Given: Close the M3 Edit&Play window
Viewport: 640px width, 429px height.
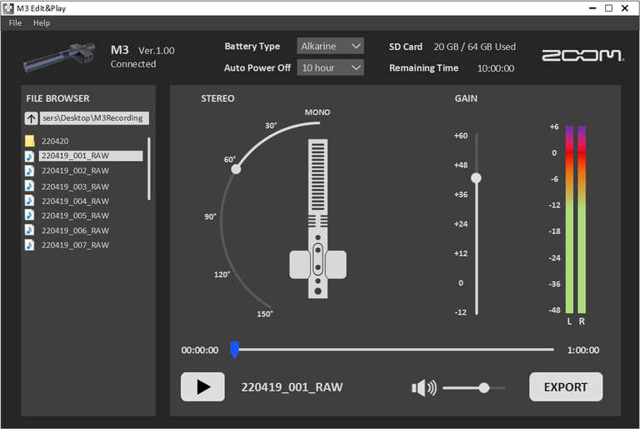Looking at the screenshot, I should [x=625, y=8].
